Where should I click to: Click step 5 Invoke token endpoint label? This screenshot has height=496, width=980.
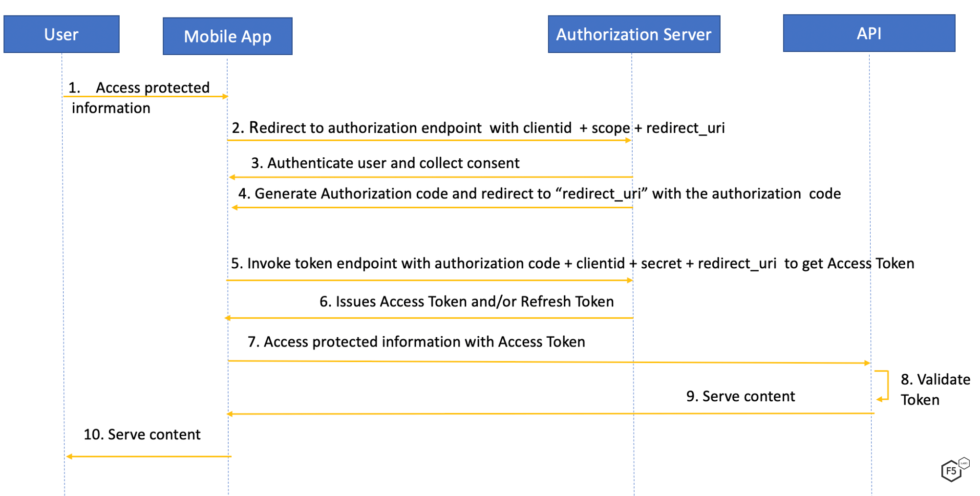(572, 263)
